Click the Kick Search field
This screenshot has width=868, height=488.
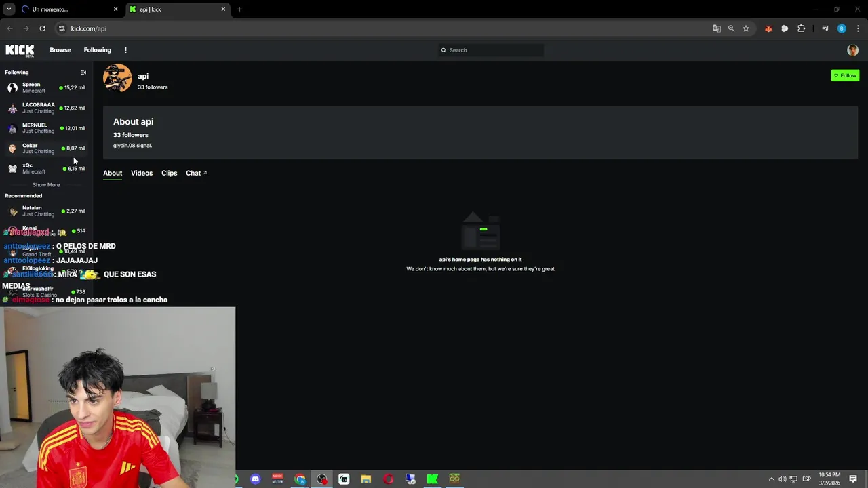[x=490, y=50]
